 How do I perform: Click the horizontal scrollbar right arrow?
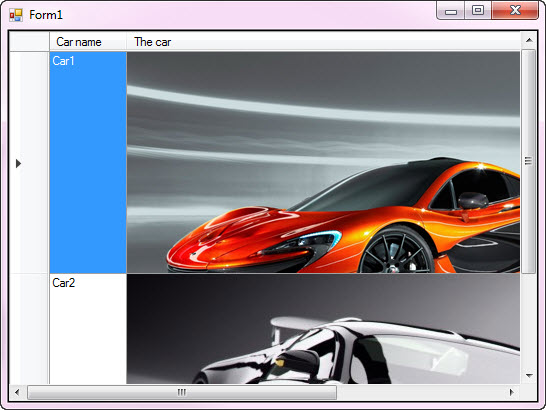511,393
